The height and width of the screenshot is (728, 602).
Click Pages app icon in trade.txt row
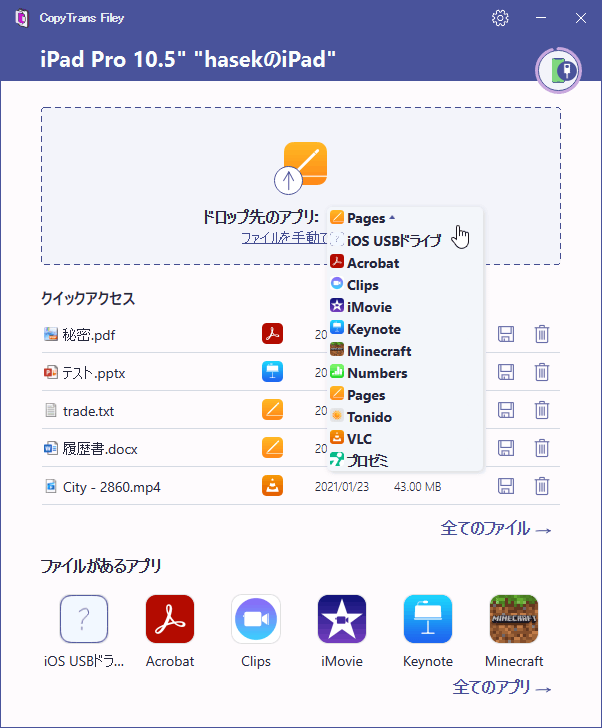click(272, 410)
